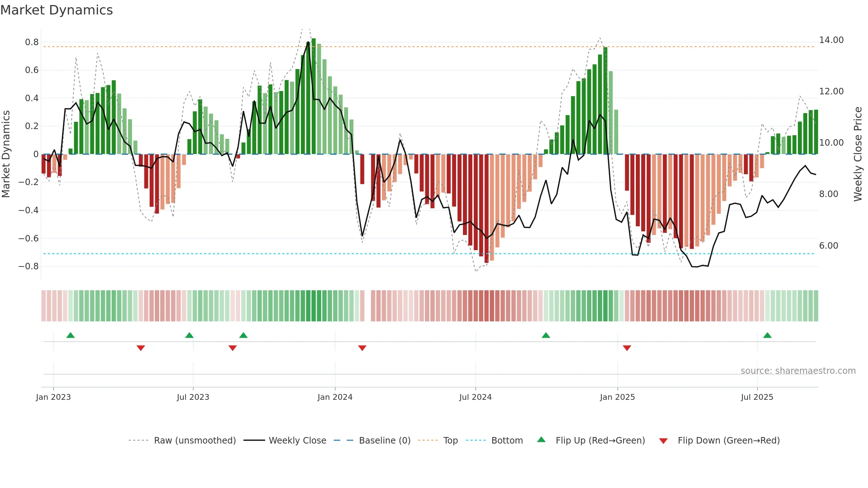This screenshot has width=868, height=488.
Task: Click the Jan 2024 x-axis label
Action: (335, 397)
